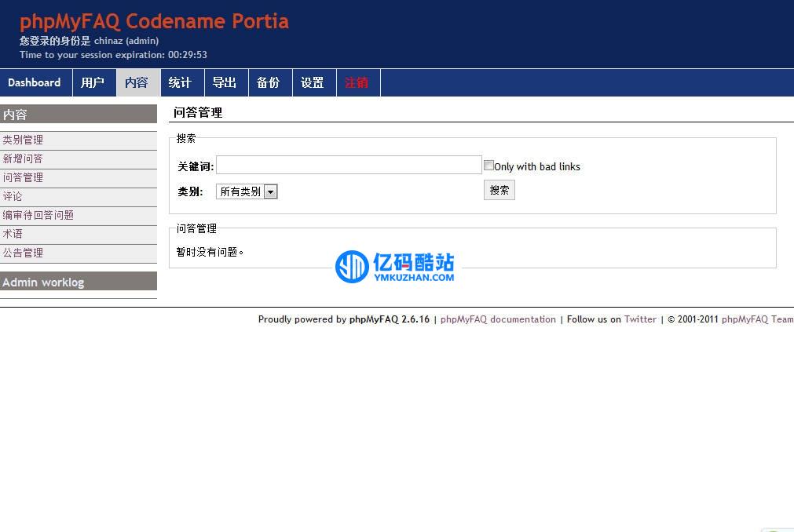Open 类别管理 category management

point(23,140)
